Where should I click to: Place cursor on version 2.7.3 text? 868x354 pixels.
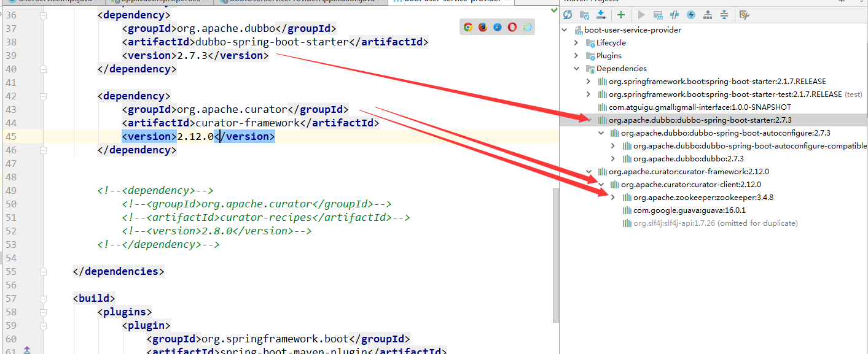[x=192, y=55]
